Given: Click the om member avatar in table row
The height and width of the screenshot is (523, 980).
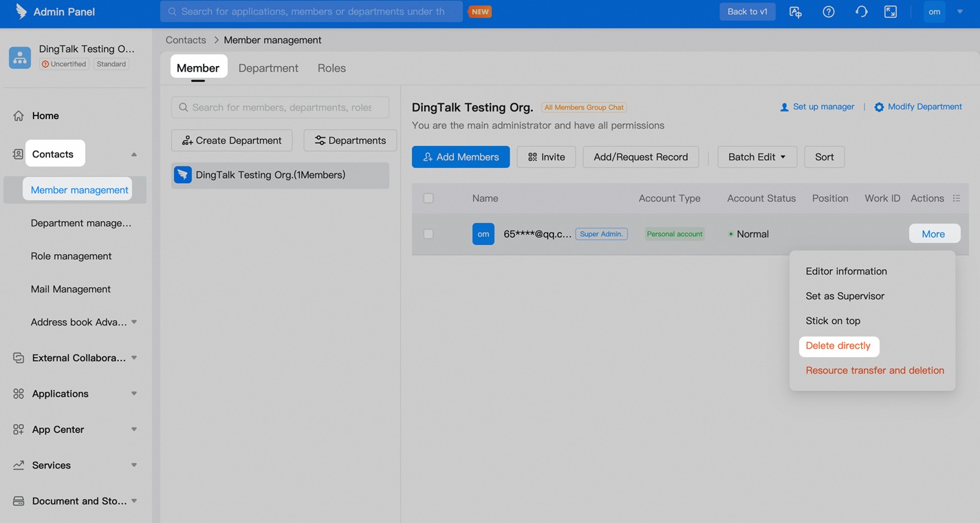Looking at the screenshot, I should tap(483, 234).
